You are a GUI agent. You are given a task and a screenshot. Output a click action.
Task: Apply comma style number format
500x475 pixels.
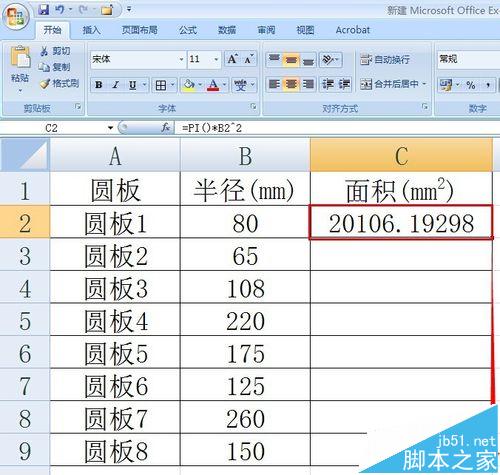point(488,85)
